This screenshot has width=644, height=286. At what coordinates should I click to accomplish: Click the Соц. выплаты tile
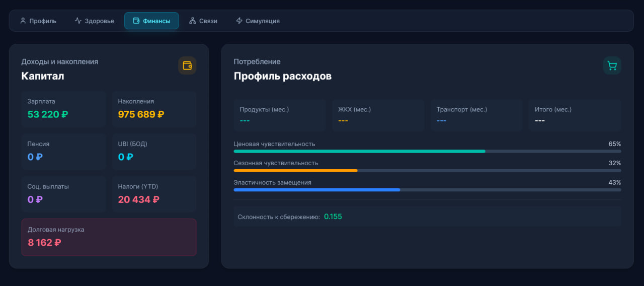point(63,194)
